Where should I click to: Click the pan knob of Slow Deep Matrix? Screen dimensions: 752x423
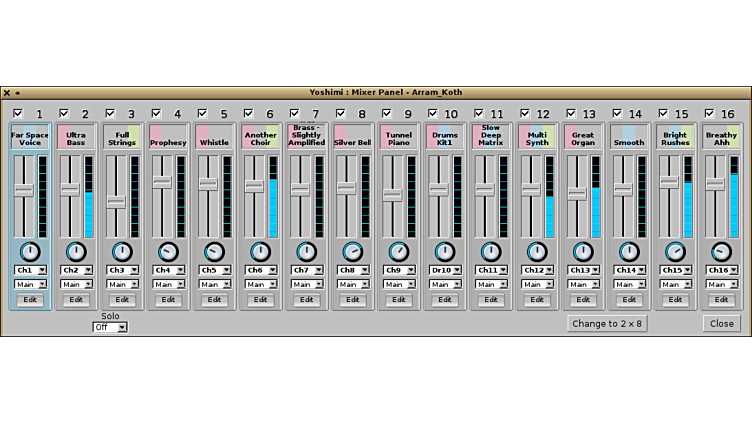(491, 252)
